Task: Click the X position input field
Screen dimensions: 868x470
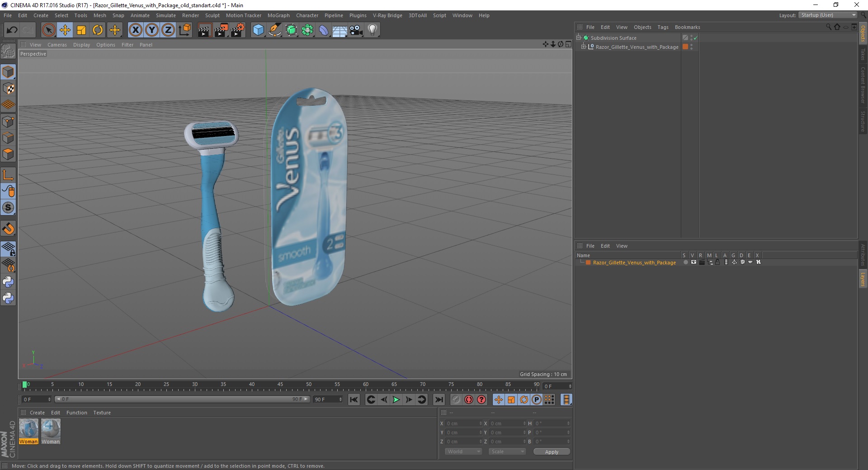Action: click(x=463, y=423)
